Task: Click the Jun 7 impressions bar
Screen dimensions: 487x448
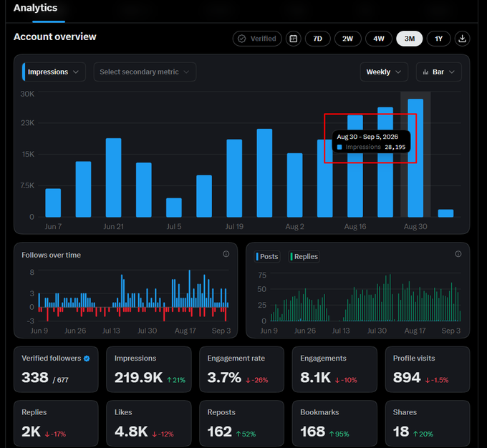Action: (x=53, y=203)
